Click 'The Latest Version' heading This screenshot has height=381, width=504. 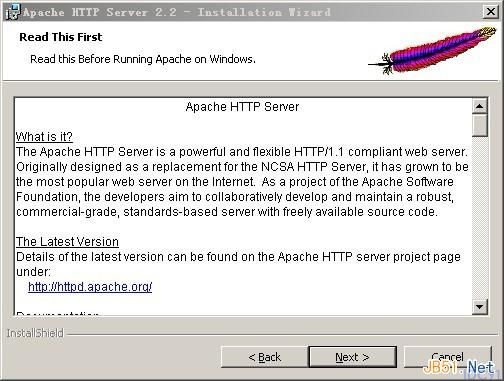point(67,242)
